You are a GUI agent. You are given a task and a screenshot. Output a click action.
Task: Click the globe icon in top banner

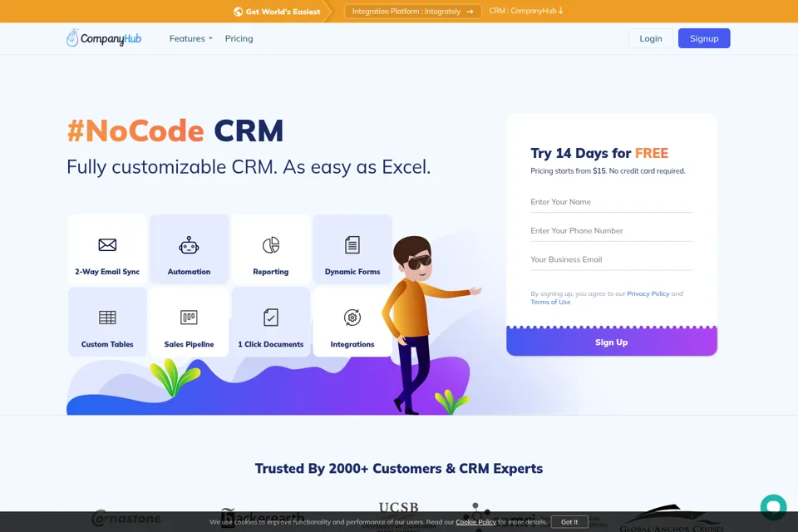(x=238, y=11)
